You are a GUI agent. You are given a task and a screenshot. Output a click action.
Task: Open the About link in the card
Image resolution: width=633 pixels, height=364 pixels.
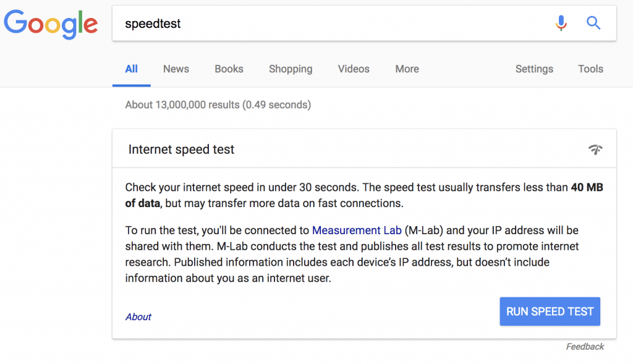click(x=138, y=317)
